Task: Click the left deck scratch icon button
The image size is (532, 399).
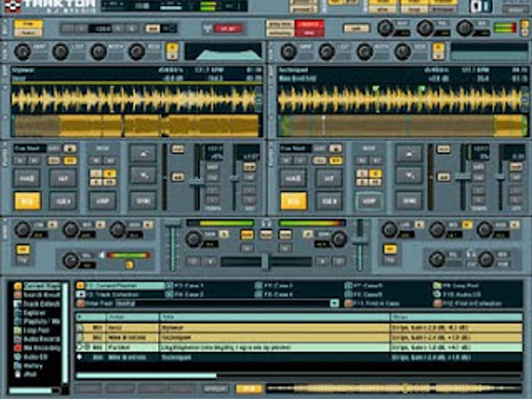Action: point(143,176)
